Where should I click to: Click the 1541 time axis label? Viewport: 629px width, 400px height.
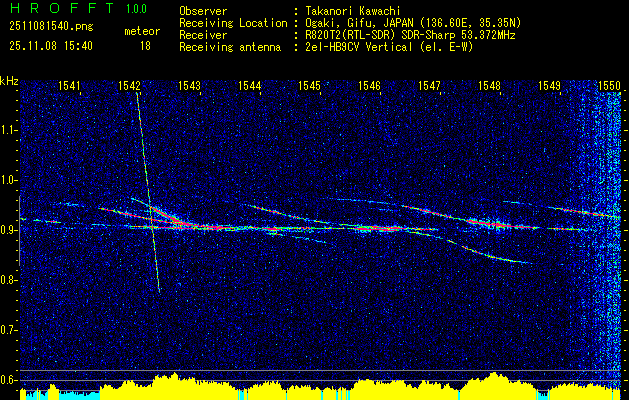click(69, 85)
